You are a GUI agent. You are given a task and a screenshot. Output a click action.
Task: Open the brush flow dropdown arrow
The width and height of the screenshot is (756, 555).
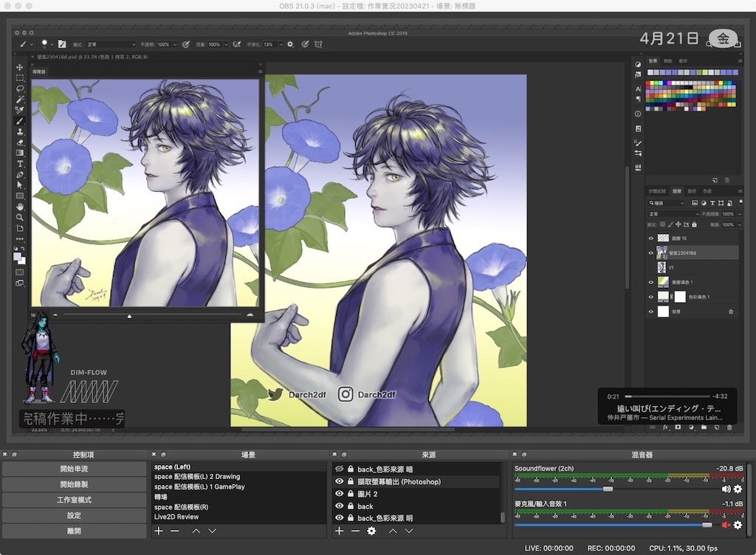(x=225, y=44)
